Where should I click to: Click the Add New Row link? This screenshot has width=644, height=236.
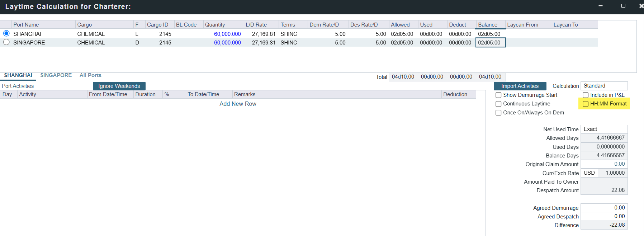238,104
